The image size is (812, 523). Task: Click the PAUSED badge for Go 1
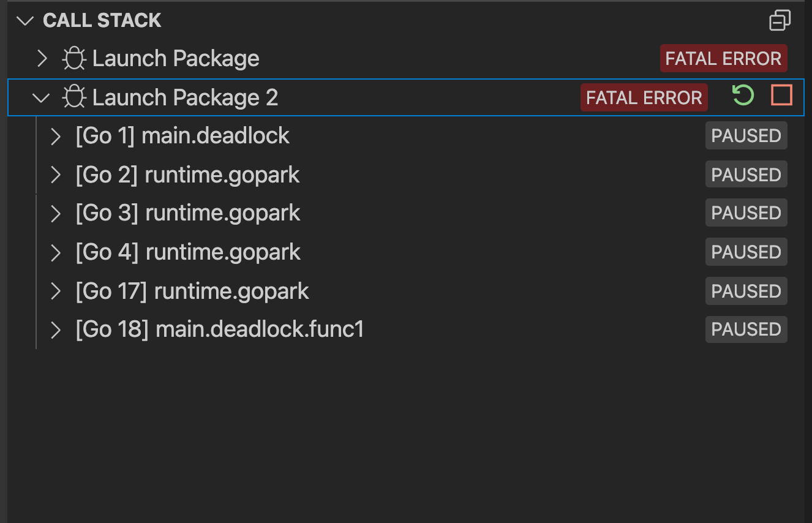tap(746, 136)
